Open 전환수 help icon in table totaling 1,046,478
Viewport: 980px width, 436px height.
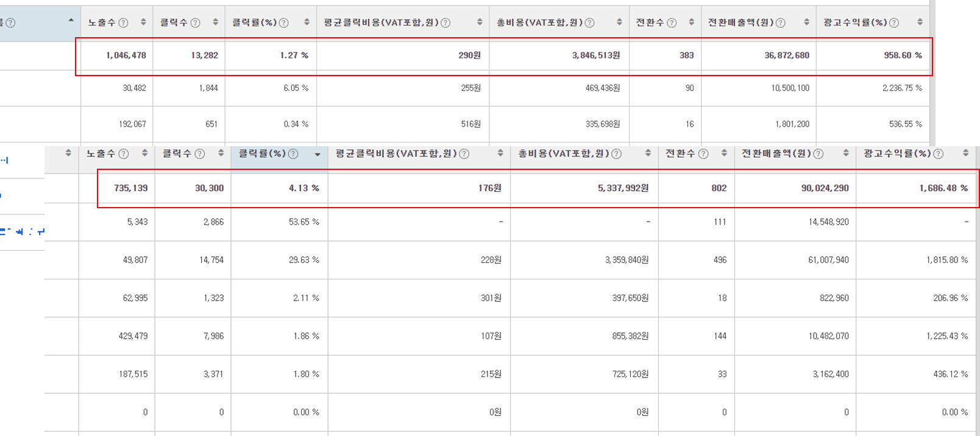click(x=672, y=23)
